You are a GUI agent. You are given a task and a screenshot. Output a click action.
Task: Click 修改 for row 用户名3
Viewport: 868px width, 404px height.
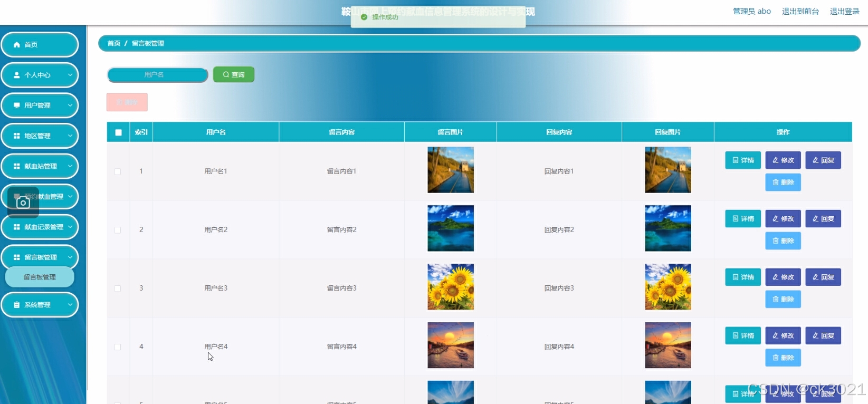pos(783,277)
